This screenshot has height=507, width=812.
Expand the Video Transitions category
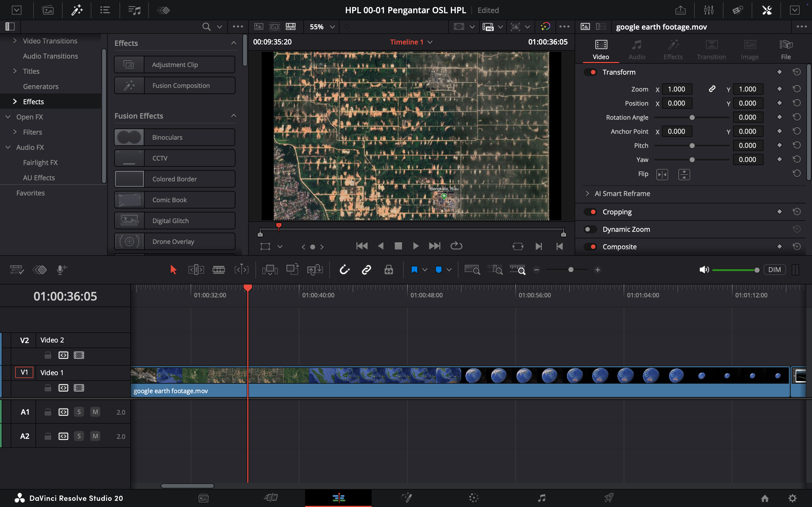pos(15,41)
